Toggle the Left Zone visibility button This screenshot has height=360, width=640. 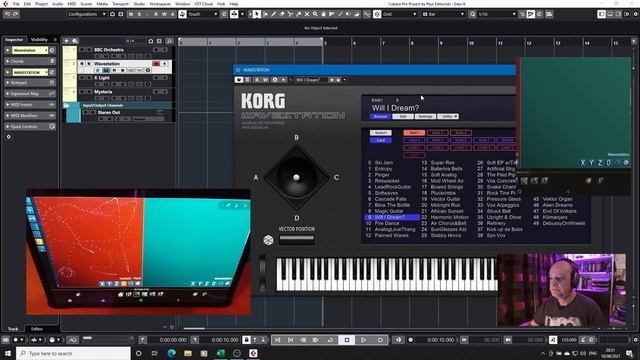[602, 14]
